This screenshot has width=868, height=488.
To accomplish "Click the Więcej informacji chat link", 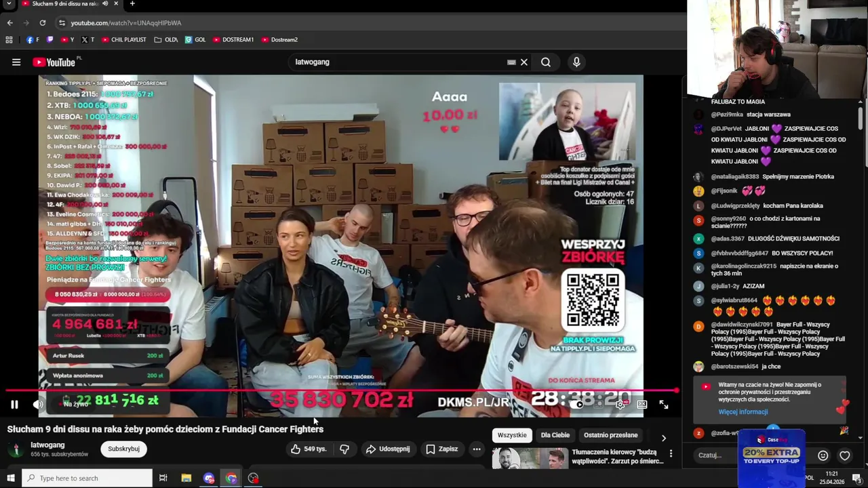I will click(743, 411).
